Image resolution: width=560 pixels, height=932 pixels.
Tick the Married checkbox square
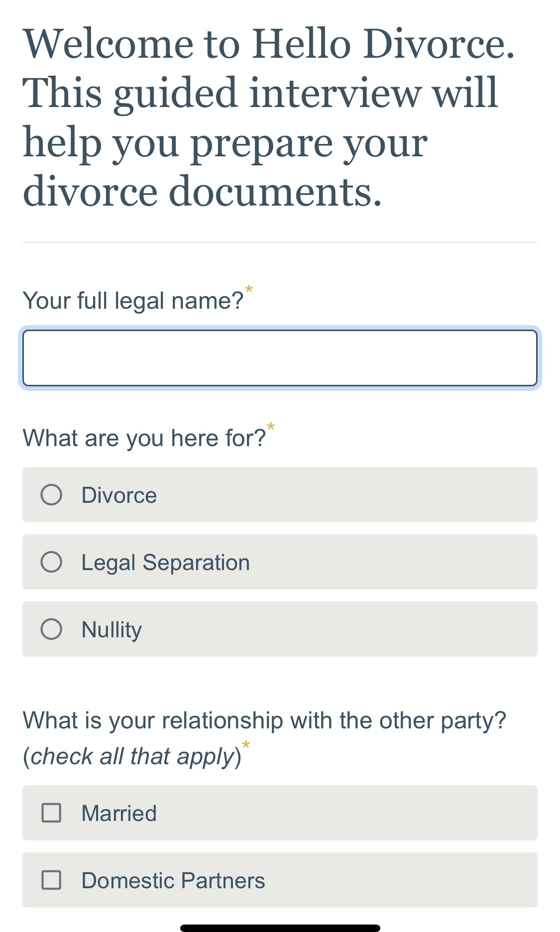[x=51, y=813]
